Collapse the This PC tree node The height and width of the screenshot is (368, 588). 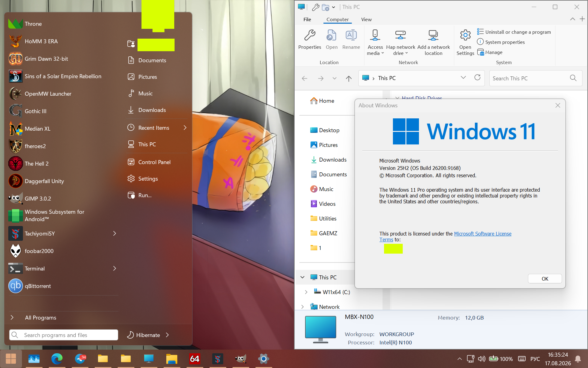click(x=303, y=278)
